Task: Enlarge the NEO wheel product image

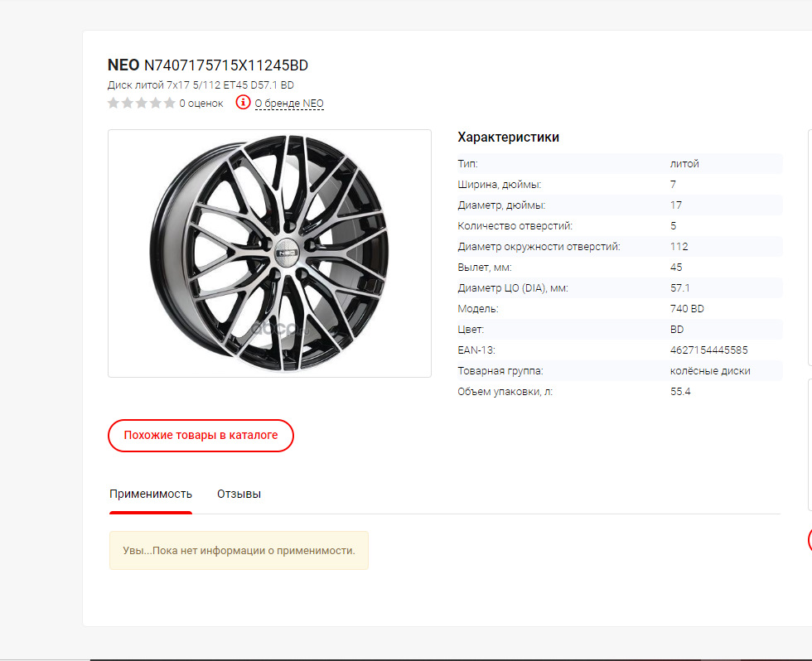Action: click(269, 253)
